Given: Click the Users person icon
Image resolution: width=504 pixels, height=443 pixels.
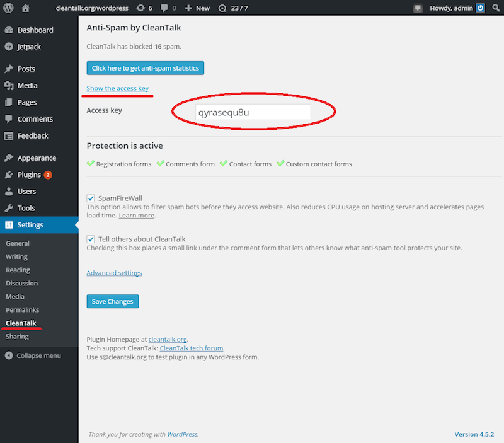Looking at the screenshot, I should [9, 192].
